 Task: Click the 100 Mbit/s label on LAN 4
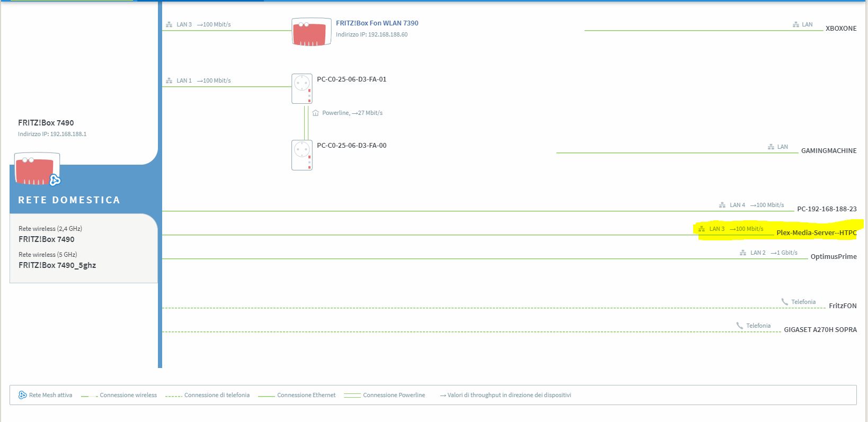point(767,205)
